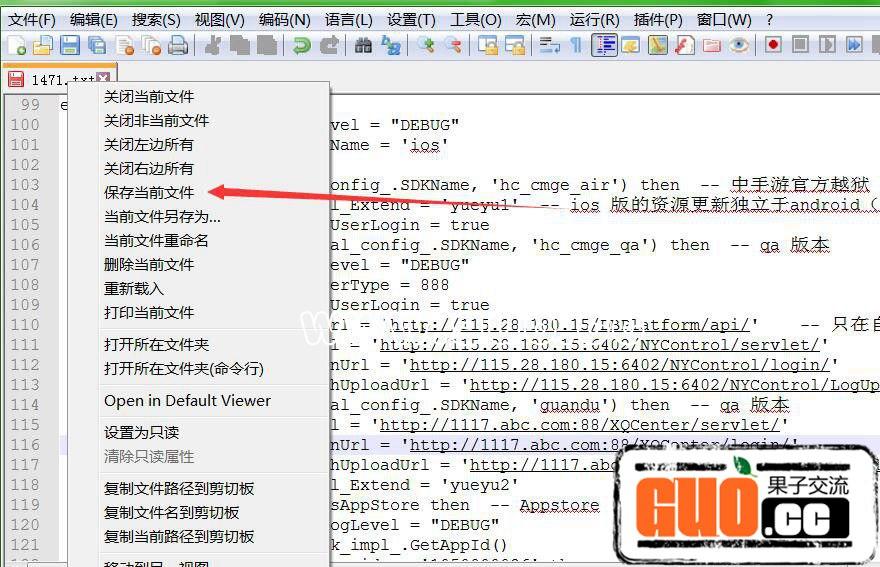Expand the 编码(N) encoding menu
880x567 pixels.
(x=284, y=19)
